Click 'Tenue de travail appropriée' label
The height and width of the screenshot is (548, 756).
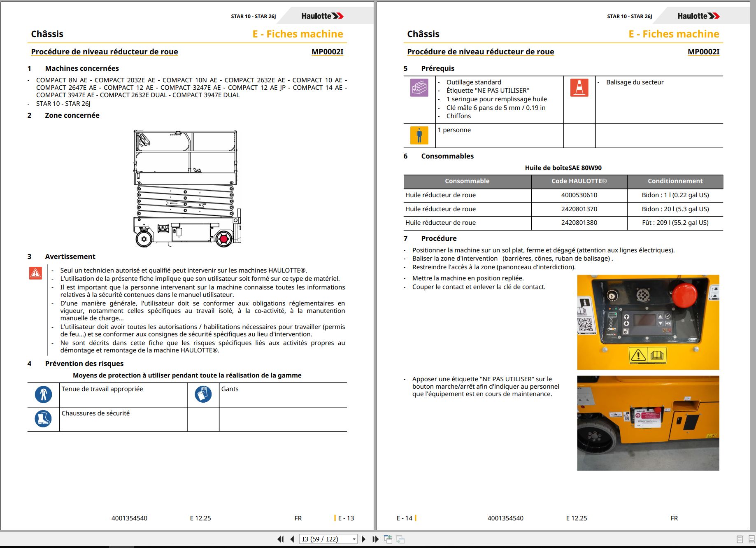(x=102, y=389)
